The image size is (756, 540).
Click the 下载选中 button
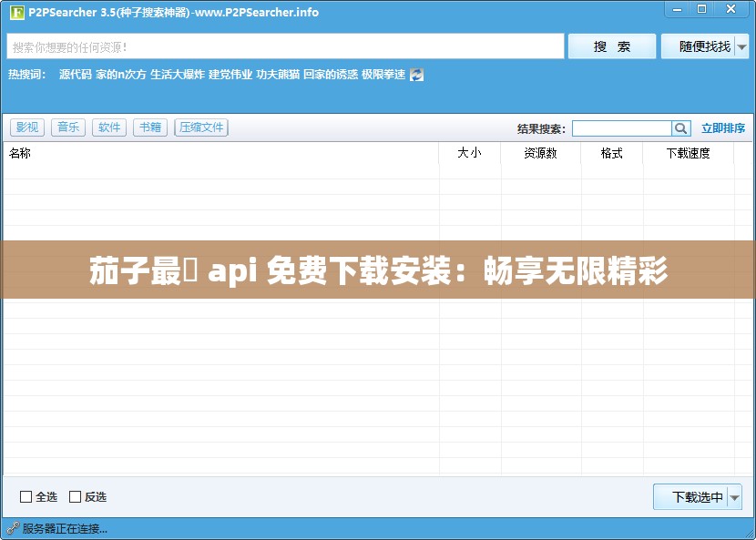click(x=691, y=497)
